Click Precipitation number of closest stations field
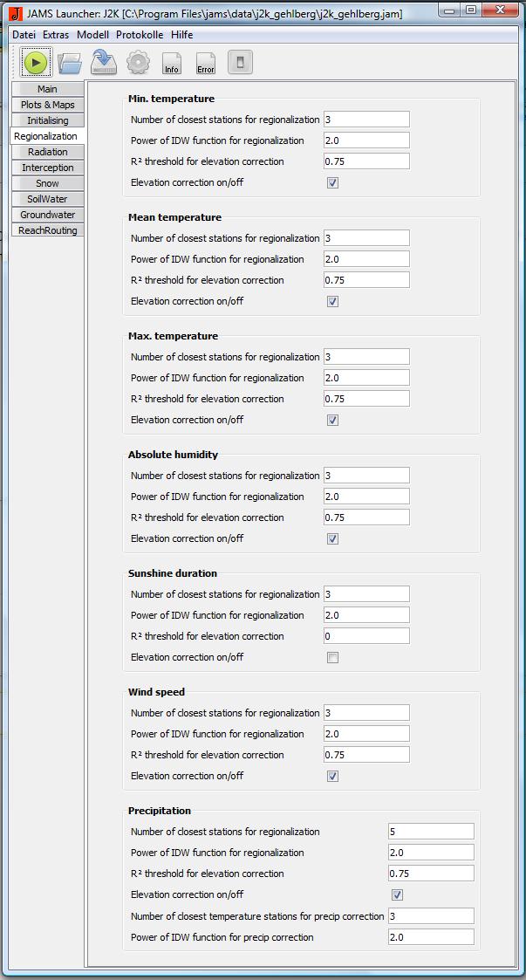Viewport: 526px width, 980px height. 431,832
